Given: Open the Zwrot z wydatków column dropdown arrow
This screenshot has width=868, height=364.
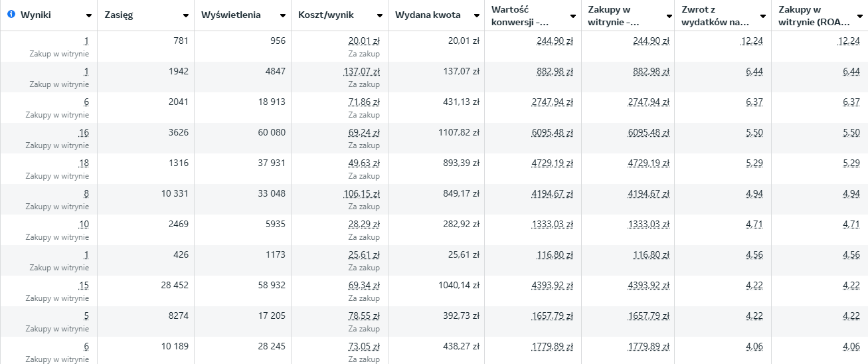Looking at the screenshot, I should tap(762, 16).
